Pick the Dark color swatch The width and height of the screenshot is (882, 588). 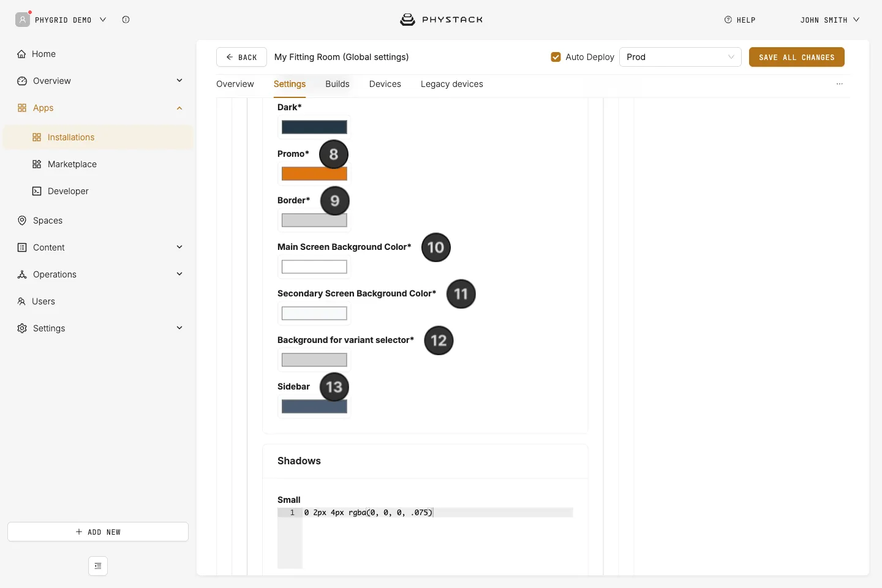[x=314, y=127]
